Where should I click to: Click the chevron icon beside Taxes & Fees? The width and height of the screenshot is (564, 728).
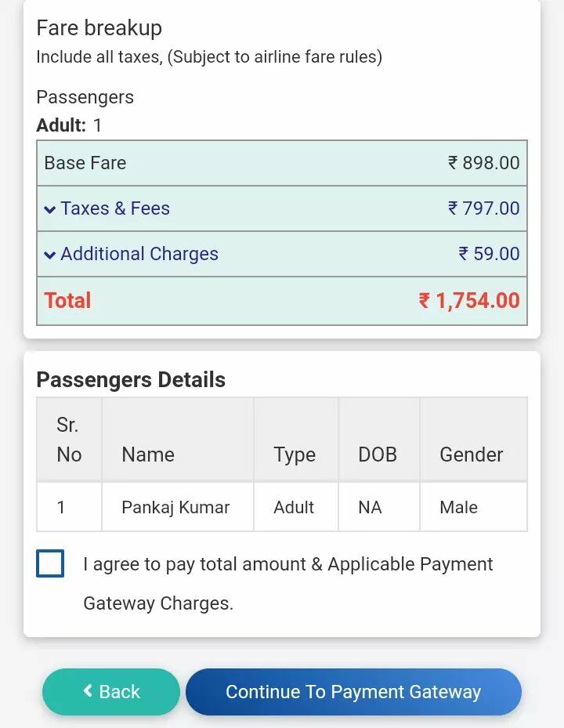pyautogui.click(x=50, y=209)
